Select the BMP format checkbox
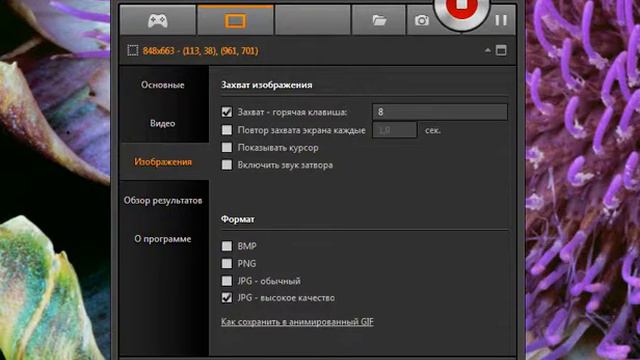The width and height of the screenshot is (640, 360). click(x=227, y=246)
